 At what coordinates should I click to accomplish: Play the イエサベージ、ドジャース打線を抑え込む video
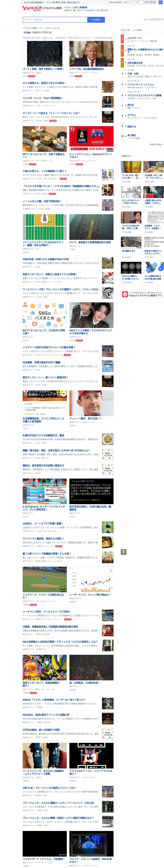coord(45,580)
